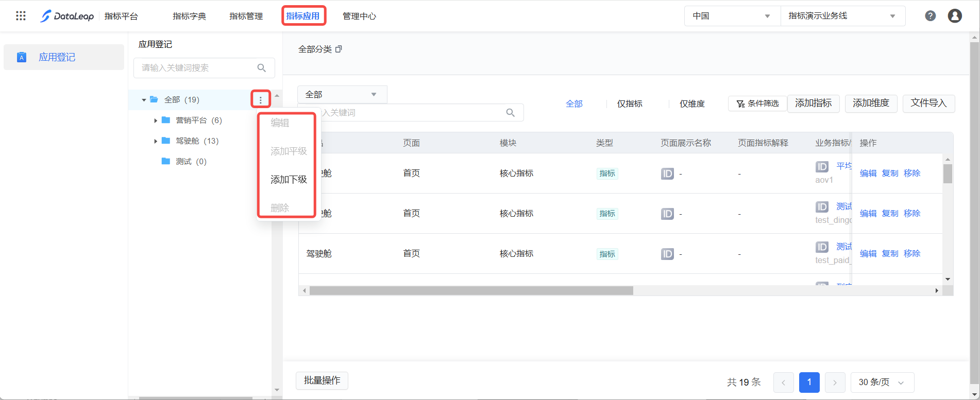Open the 全部 dropdown above the table
The width and height of the screenshot is (980, 400).
(342, 95)
